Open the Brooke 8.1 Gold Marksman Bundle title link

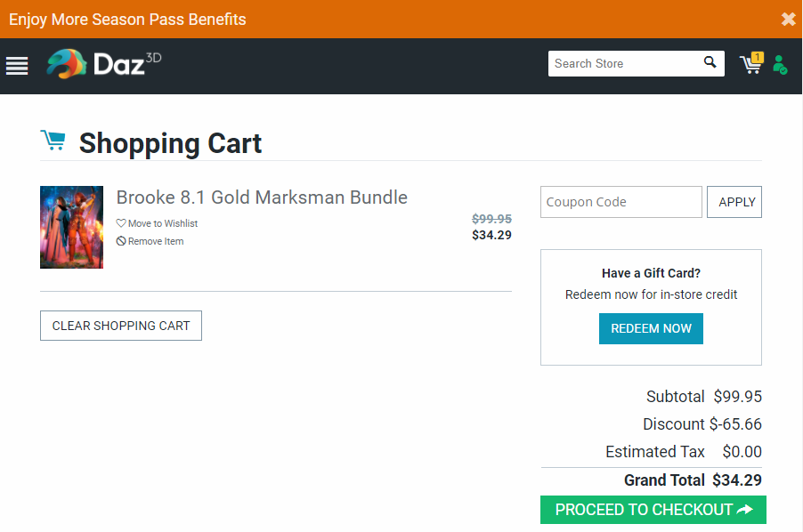(262, 197)
